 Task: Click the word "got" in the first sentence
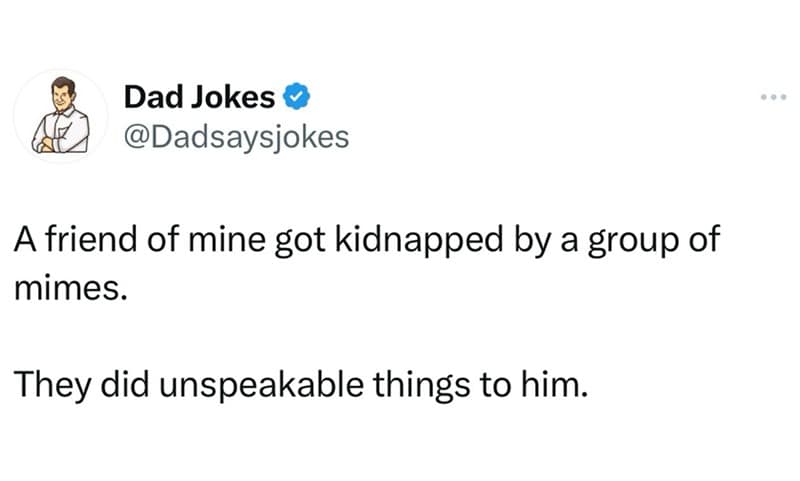pyautogui.click(x=300, y=241)
